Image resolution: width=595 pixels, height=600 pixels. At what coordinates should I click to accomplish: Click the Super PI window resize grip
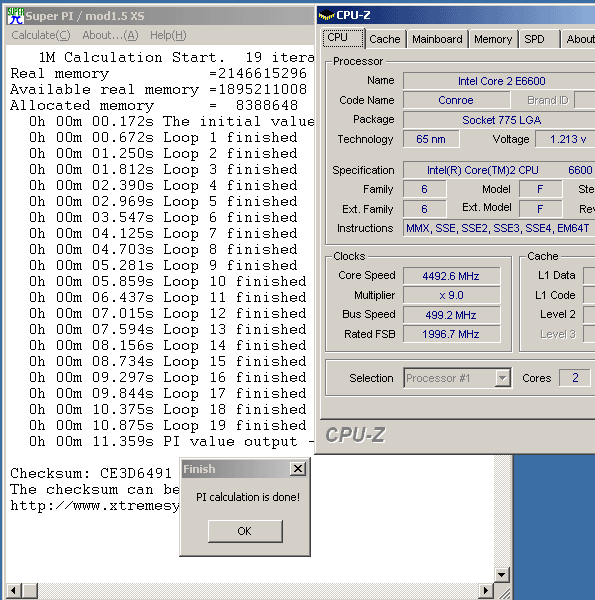504,592
